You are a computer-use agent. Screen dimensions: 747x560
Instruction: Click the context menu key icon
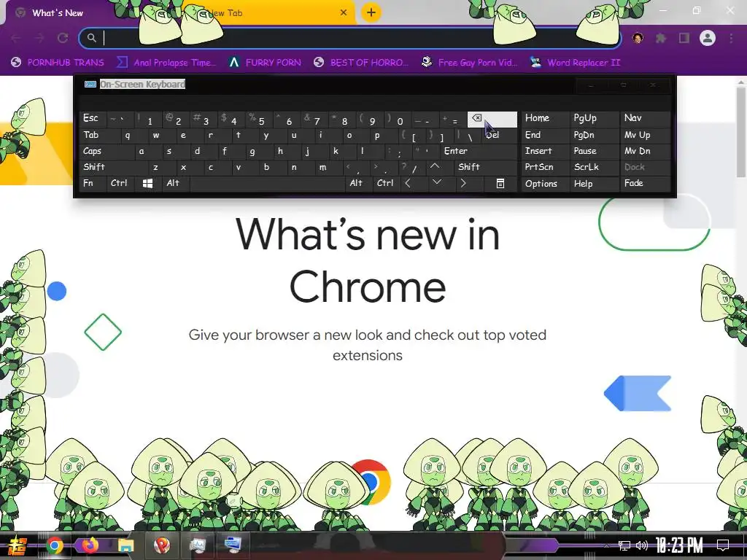pyautogui.click(x=500, y=183)
